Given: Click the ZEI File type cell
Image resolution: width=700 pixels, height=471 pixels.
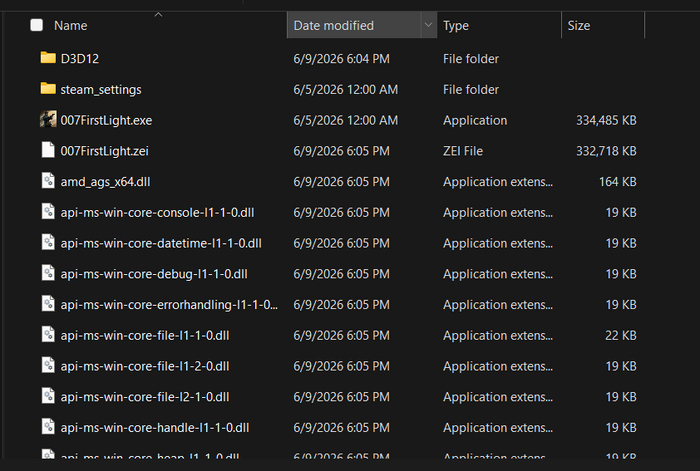Looking at the screenshot, I should pyautogui.click(x=463, y=151).
